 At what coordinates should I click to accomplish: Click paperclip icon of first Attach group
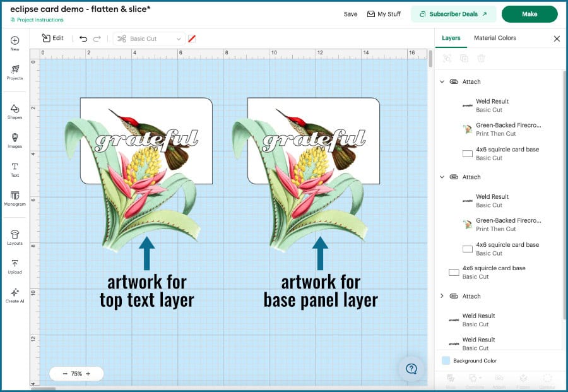(x=454, y=81)
